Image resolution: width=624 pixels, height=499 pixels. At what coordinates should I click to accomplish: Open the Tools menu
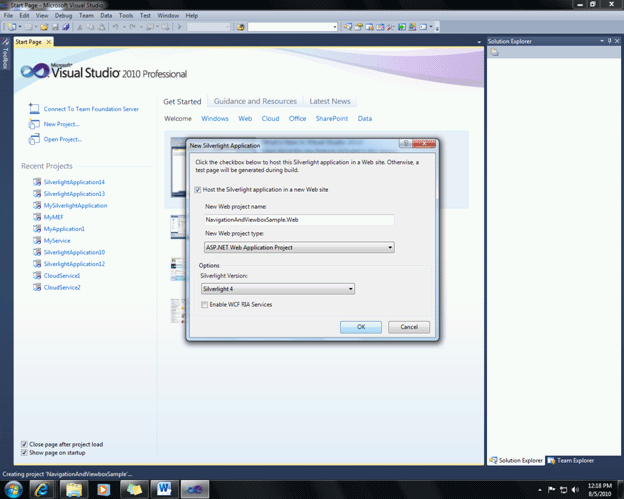tap(126, 16)
